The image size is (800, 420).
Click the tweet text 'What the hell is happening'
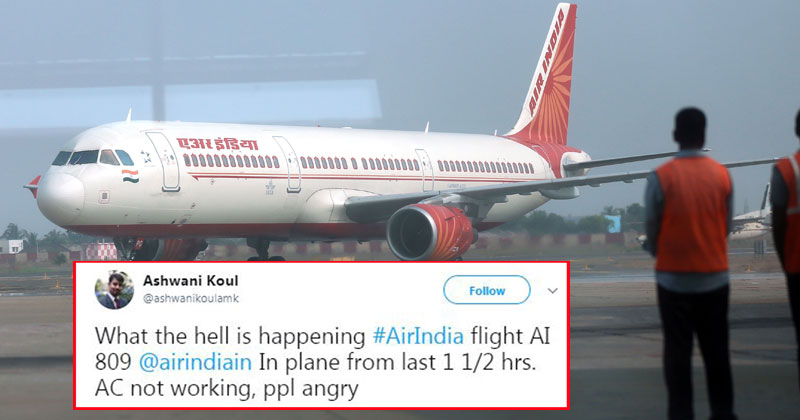pos(230,336)
